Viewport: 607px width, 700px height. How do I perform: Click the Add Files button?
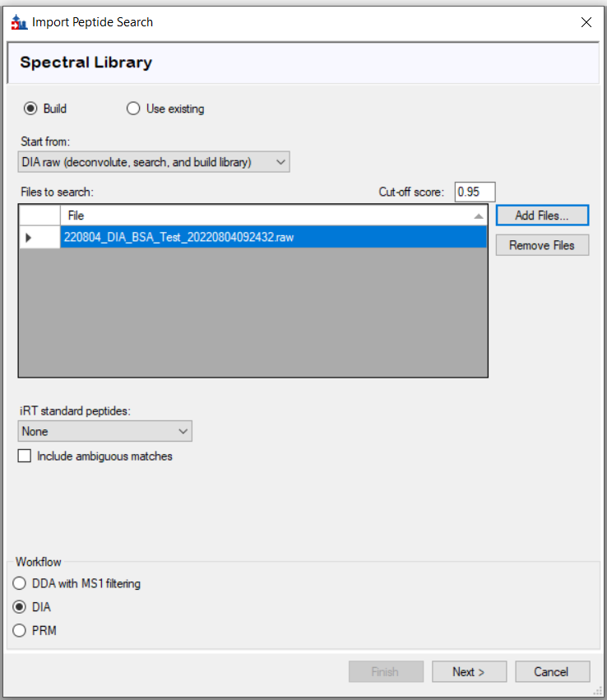click(x=541, y=215)
